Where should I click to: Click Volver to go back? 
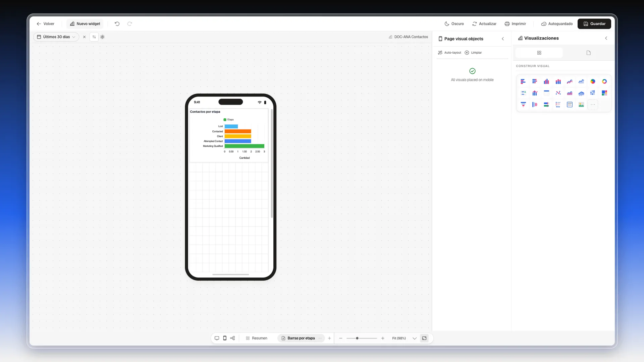pyautogui.click(x=46, y=24)
